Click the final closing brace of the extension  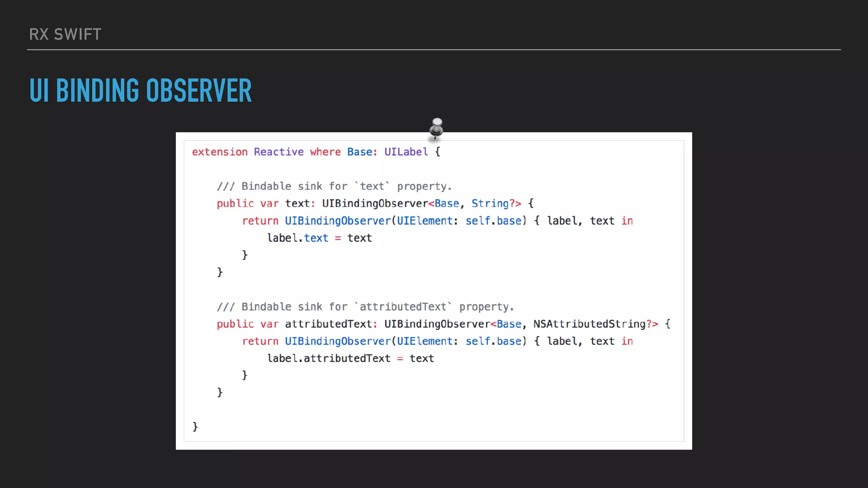(195, 427)
